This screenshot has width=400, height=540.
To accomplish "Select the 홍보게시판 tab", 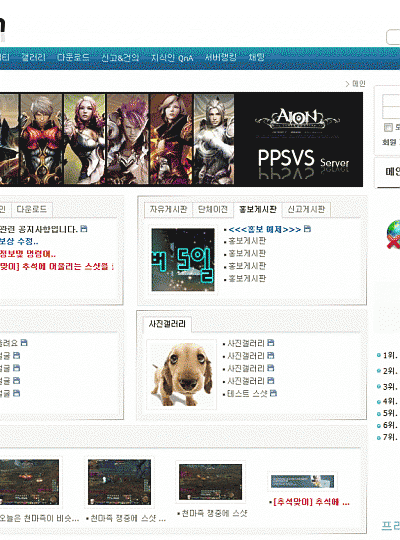I will [258, 209].
